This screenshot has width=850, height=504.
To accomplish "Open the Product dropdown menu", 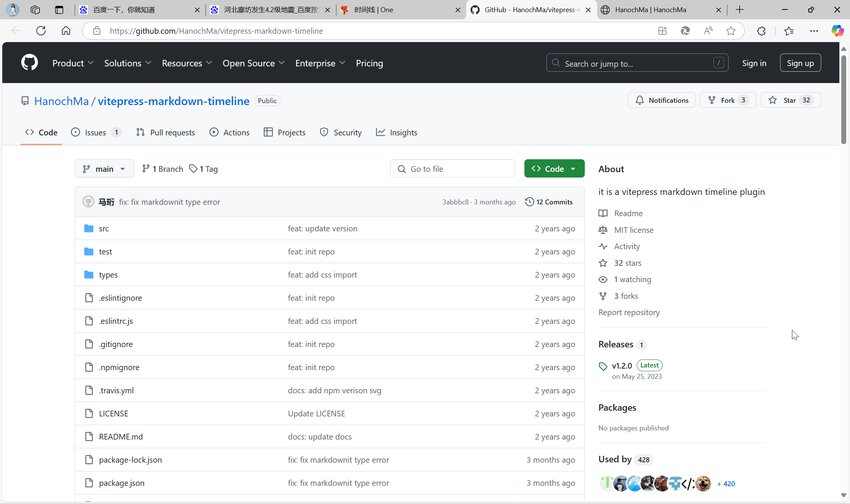I will 73,63.
